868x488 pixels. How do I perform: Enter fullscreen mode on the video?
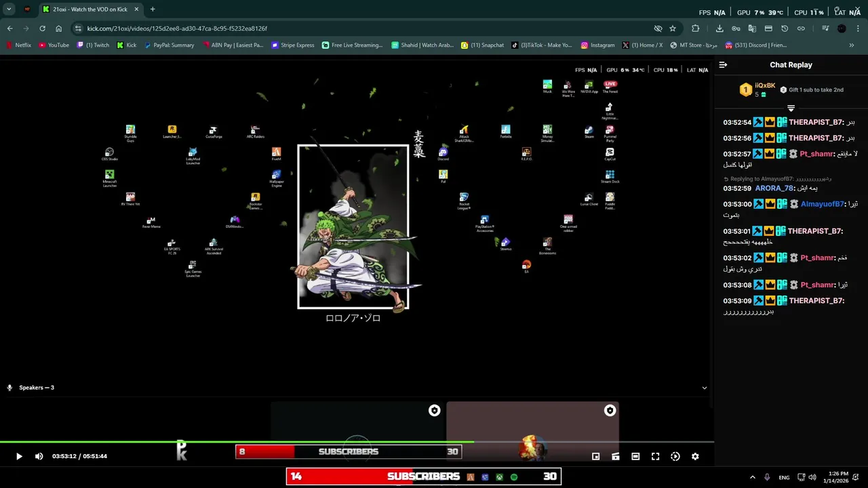coord(655,456)
